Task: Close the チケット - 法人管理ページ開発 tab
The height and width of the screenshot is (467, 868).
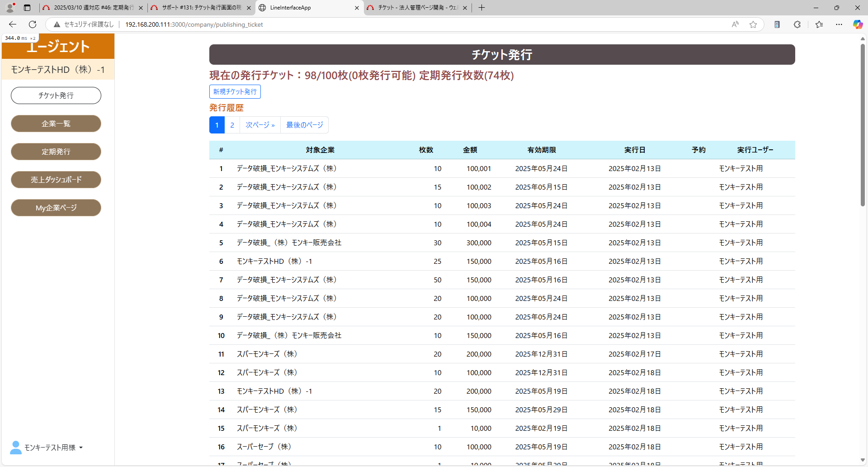Action: click(x=465, y=8)
